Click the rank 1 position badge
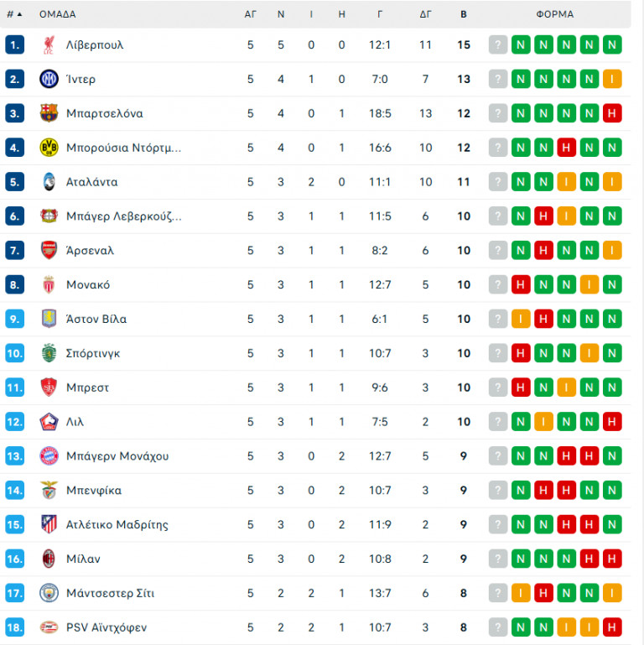Viewport: 644px width, 645px height. click(14, 45)
